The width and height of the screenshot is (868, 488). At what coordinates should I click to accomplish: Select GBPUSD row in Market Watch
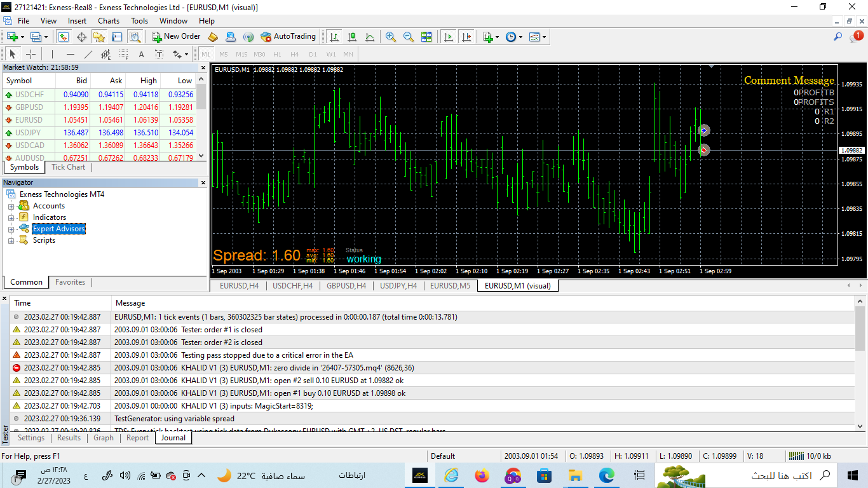tap(99, 107)
